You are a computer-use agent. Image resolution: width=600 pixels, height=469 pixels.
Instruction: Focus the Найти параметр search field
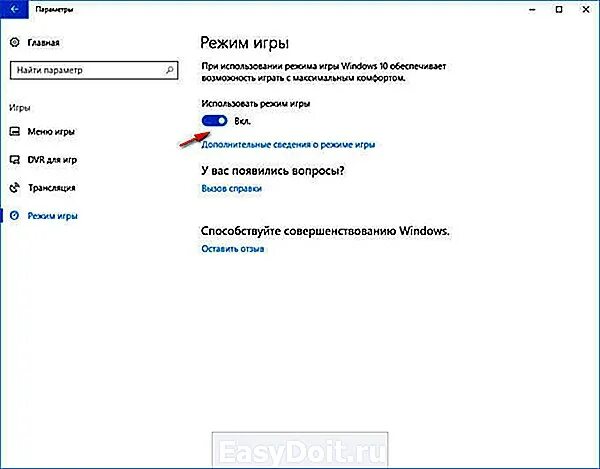[94, 70]
